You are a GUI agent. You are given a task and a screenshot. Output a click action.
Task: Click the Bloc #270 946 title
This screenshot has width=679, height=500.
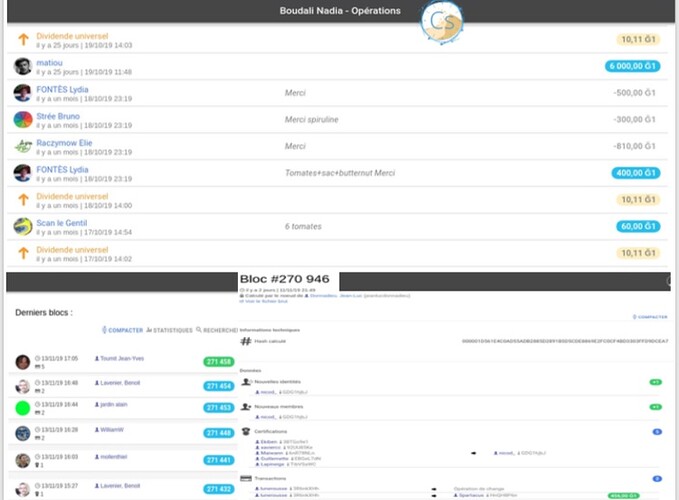(285, 279)
